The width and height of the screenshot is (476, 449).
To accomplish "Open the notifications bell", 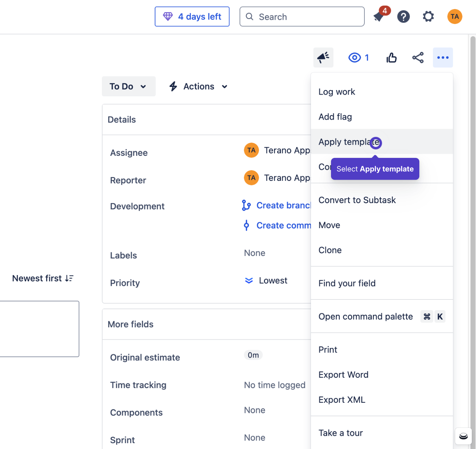I will [x=379, y=16].
